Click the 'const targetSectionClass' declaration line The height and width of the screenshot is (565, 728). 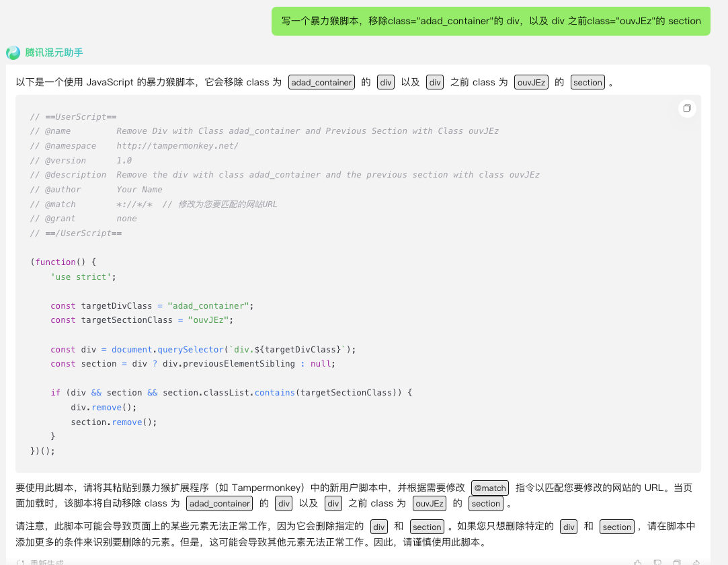coord(142,320)
